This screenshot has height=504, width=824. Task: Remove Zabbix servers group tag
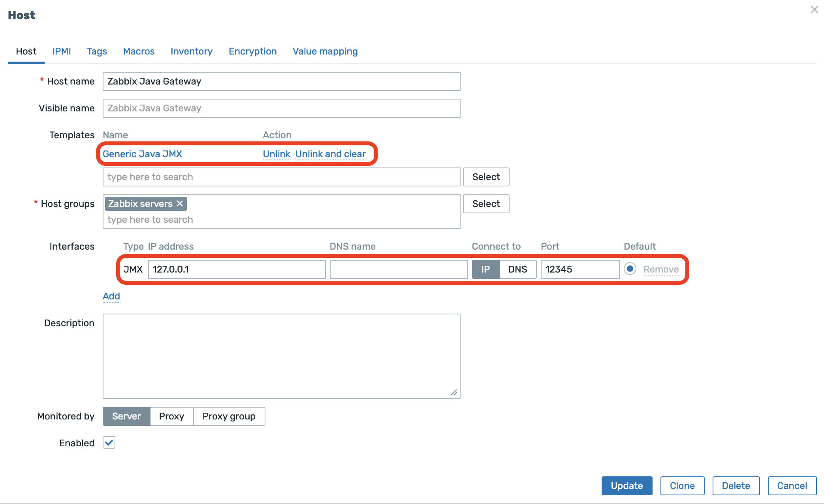pyautogui.click(x=180, y=203)
